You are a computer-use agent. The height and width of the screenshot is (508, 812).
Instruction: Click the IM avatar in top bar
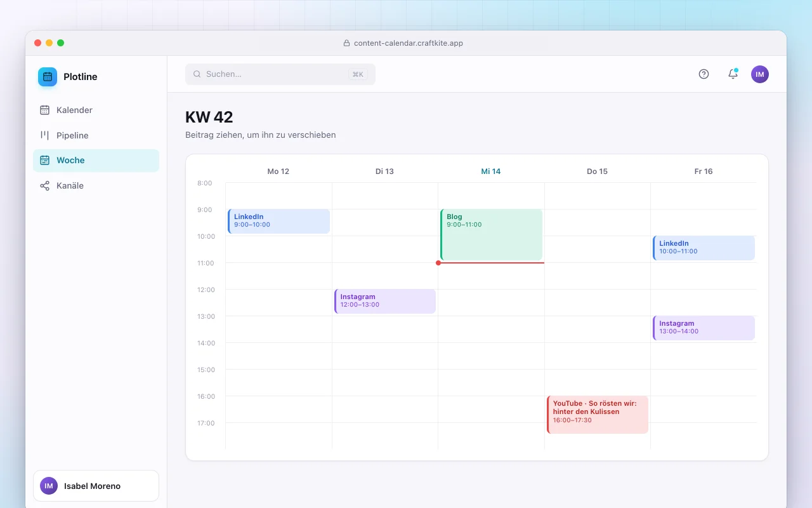[760, 74]
